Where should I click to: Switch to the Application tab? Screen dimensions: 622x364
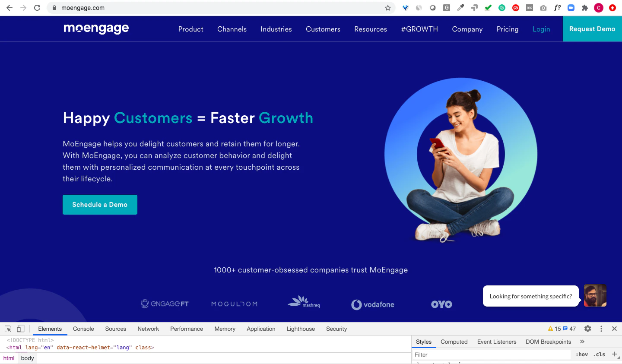[261, 329]
